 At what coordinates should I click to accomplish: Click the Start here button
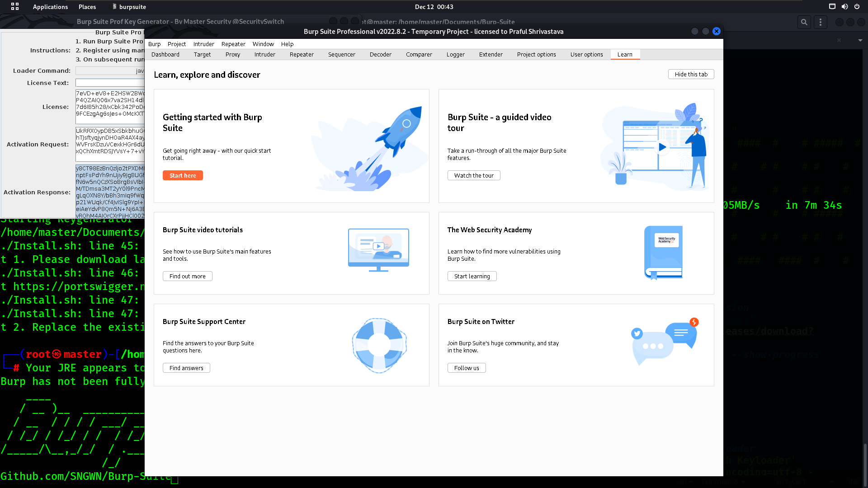coord(183,175)
